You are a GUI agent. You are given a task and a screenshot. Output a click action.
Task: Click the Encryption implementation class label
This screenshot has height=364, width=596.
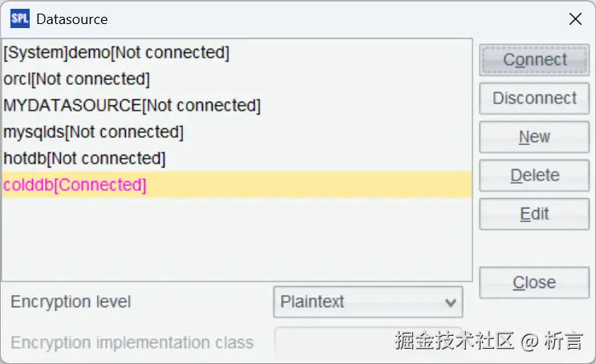coord(132,343)
